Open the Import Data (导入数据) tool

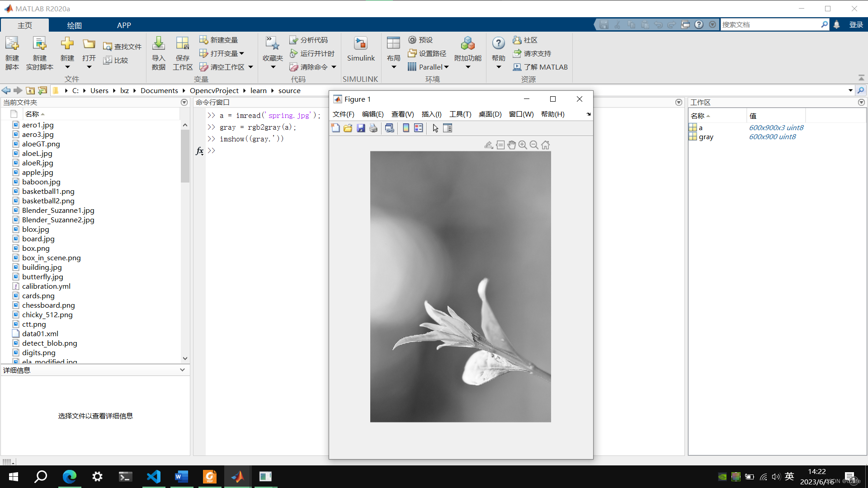(158, 44)
